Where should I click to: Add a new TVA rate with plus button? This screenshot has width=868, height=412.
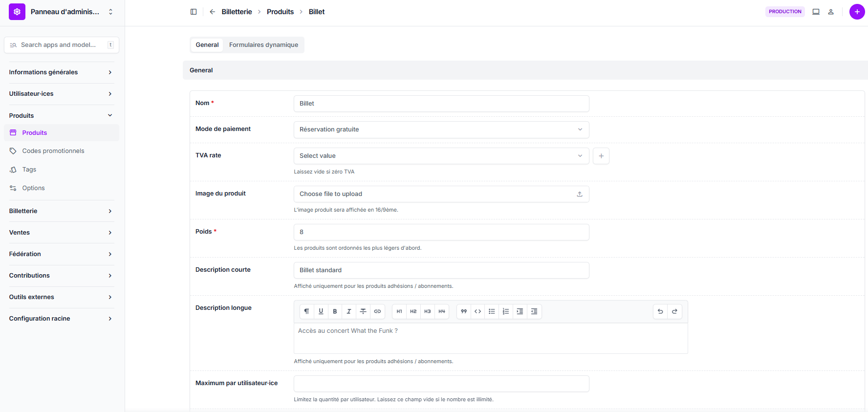(601, 156)
